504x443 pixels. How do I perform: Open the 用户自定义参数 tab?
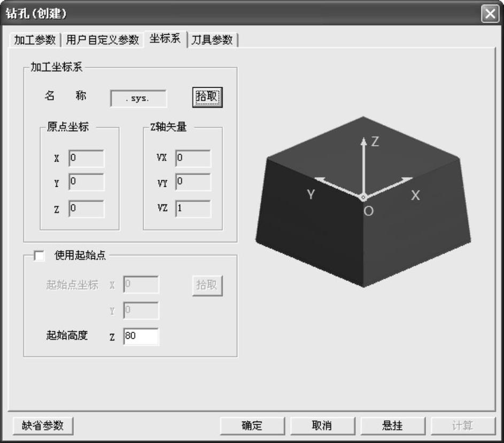tap(102, 40)
